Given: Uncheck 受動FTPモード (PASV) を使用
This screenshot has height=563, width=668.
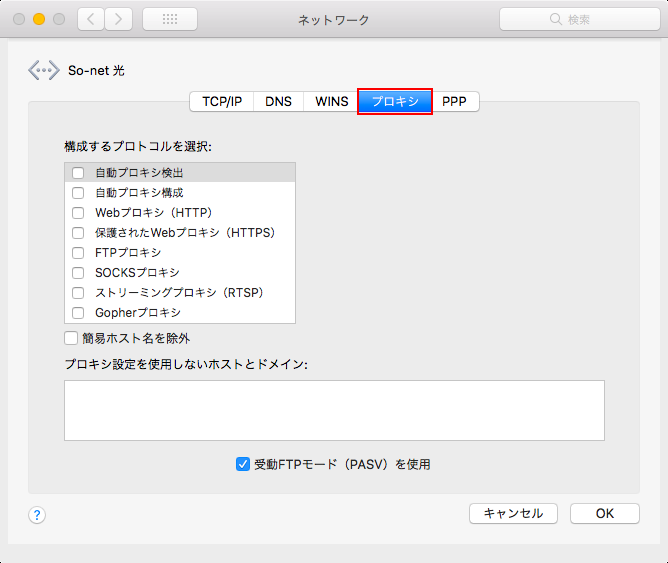Looking at the screenshot, I should tap(242, 464).
